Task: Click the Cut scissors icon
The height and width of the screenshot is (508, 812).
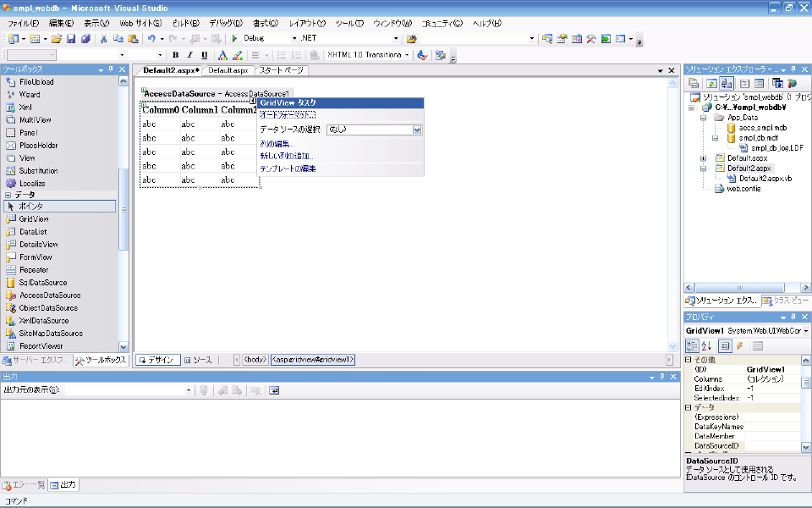Action: click(x=103, y=39)
